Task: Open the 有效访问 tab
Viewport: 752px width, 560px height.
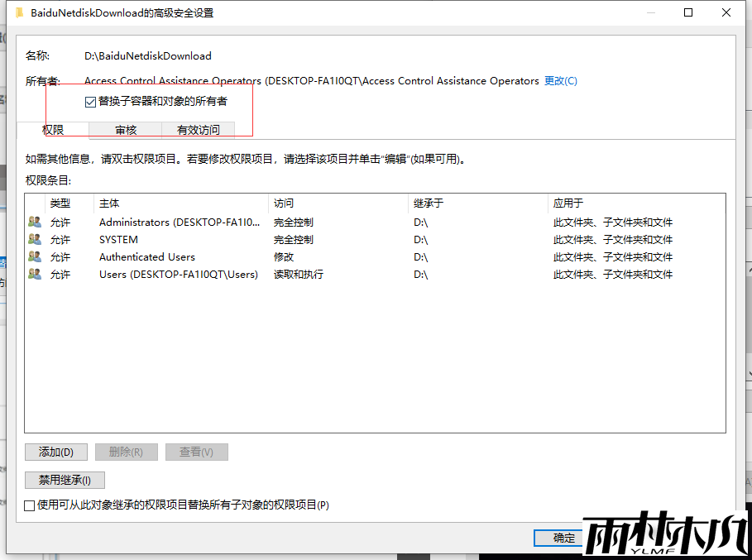Action: pyautogui.click(x=198, y=130)
